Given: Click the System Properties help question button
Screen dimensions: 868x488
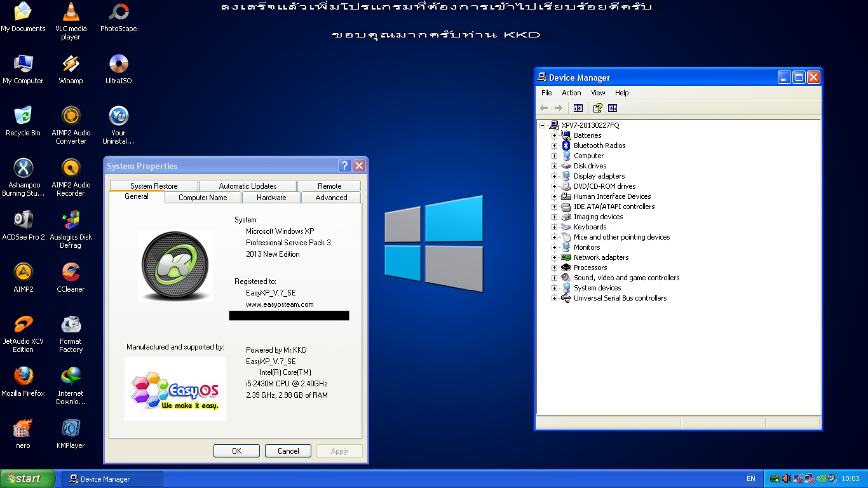Looking at the screenshot, I should (x=344, y=166).
